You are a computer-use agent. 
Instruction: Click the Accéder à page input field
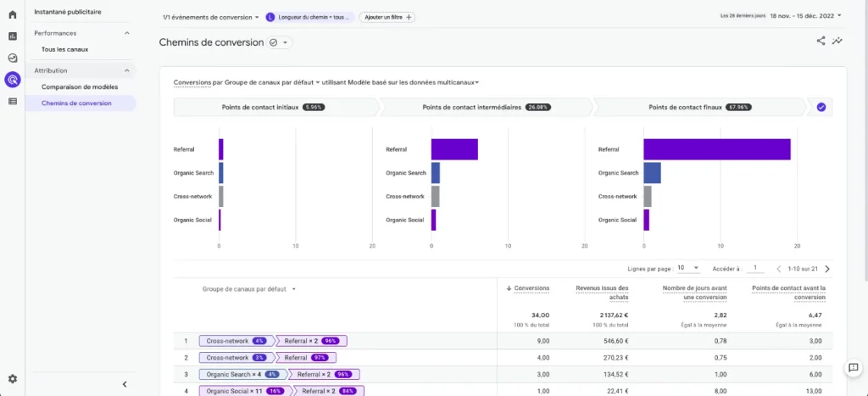point(754,268)
